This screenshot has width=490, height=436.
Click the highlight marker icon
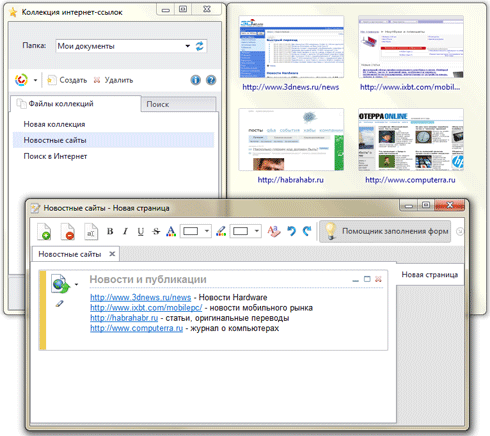pos(221,231)
